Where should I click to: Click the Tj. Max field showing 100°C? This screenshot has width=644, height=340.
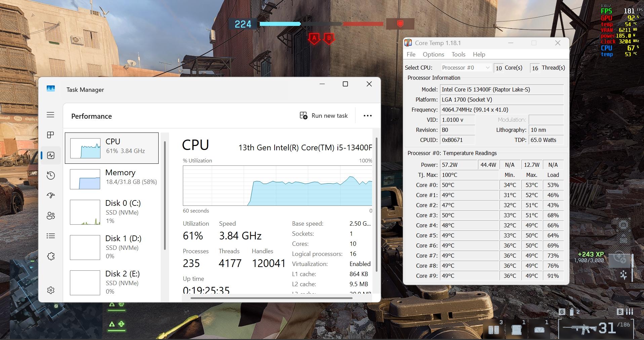point(470,175)
